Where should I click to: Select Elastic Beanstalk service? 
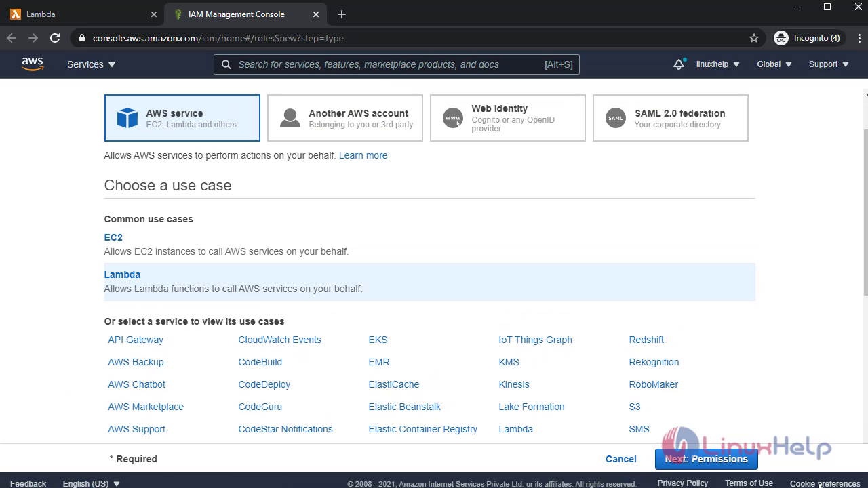[x=405, y=407]
